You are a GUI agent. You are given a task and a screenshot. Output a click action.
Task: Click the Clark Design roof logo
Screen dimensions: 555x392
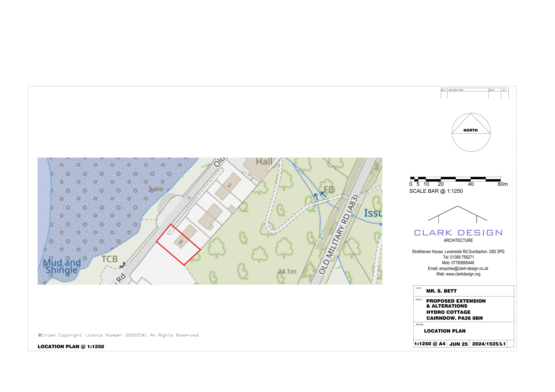point(457,214)
